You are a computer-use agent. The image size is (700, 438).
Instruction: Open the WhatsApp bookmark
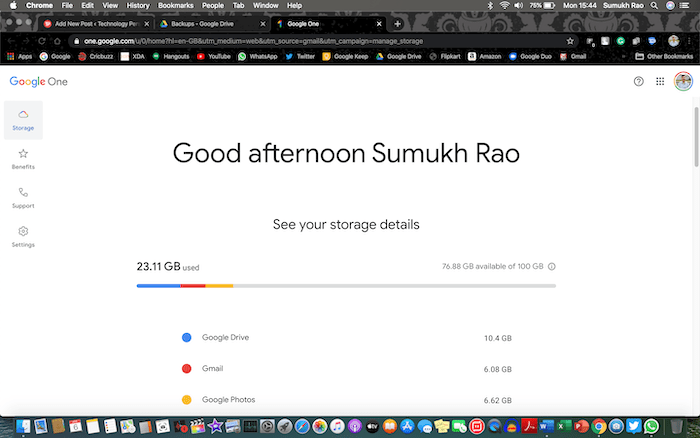click(258, 56)
